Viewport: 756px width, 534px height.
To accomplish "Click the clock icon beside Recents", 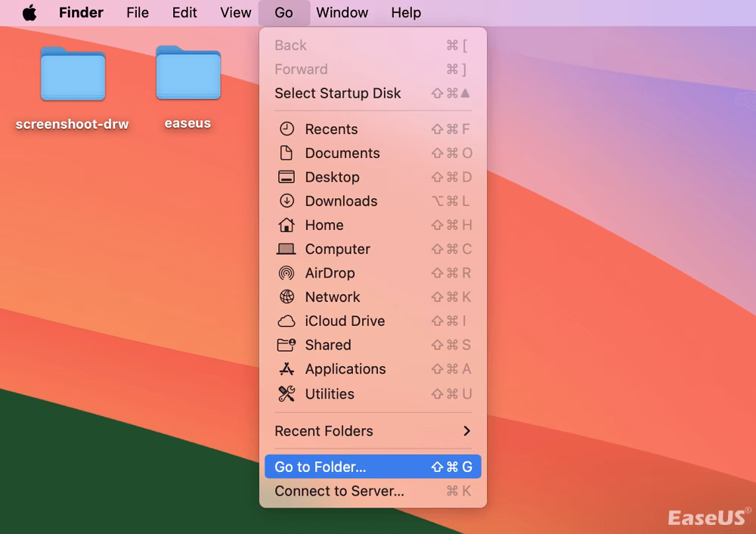I will [x=287, y=129].
